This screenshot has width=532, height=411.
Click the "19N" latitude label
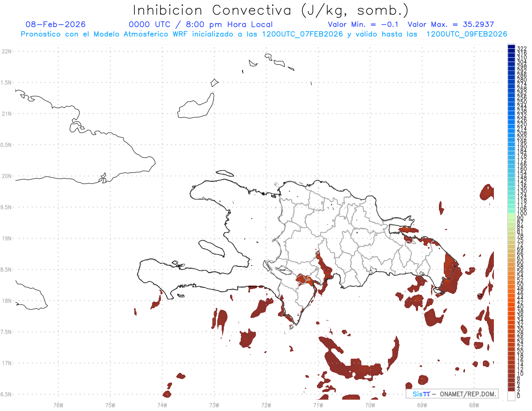(7, 238)
